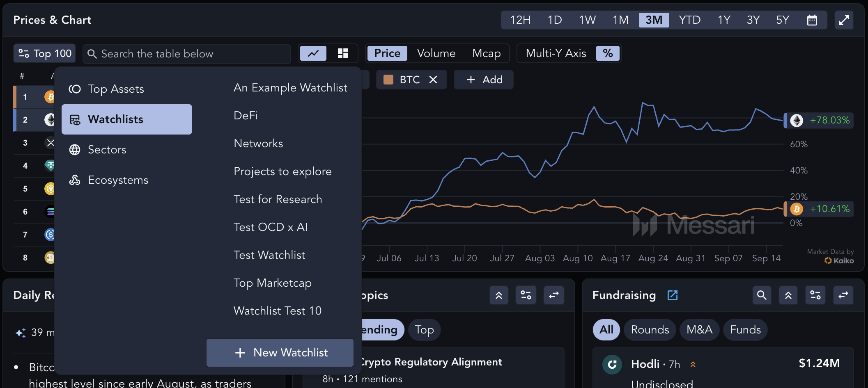Open Fundraising panel filter settings
Screen dimensions: 868x388
click(815, 295)
